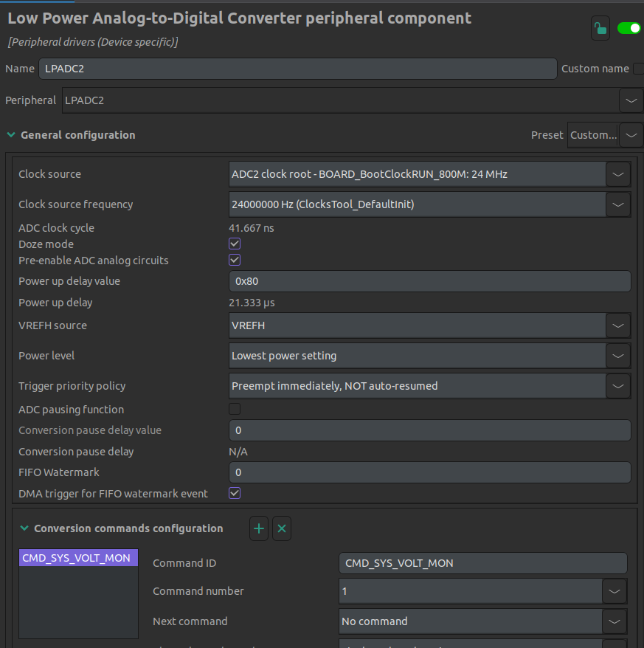Enable the ADC pausing function checkbox
This screenshot has height=648, width=644.
235,410
